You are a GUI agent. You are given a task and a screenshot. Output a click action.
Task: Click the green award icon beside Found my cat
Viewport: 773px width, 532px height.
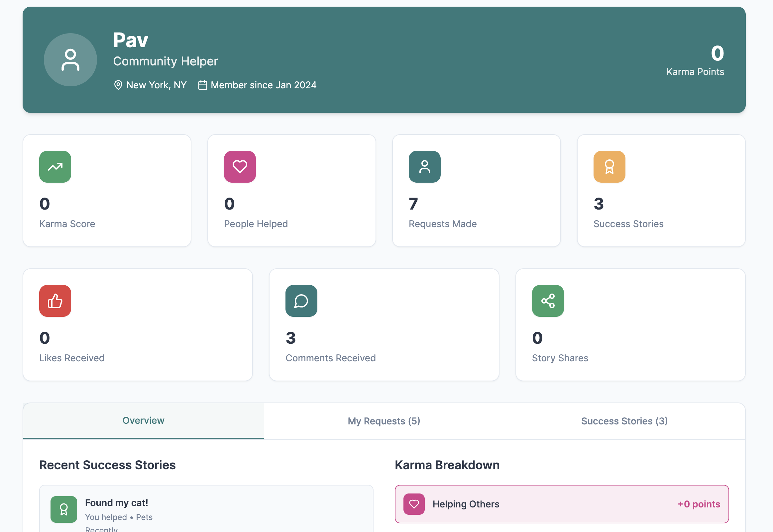coord(64,509)
